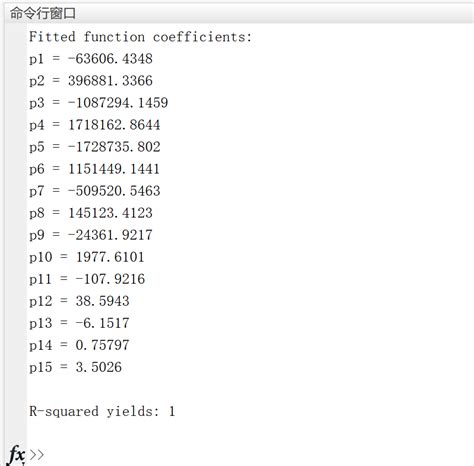474x466 pixels.
Task: Click the 命令行窗口 title bar
Action: tap(239, 14)
